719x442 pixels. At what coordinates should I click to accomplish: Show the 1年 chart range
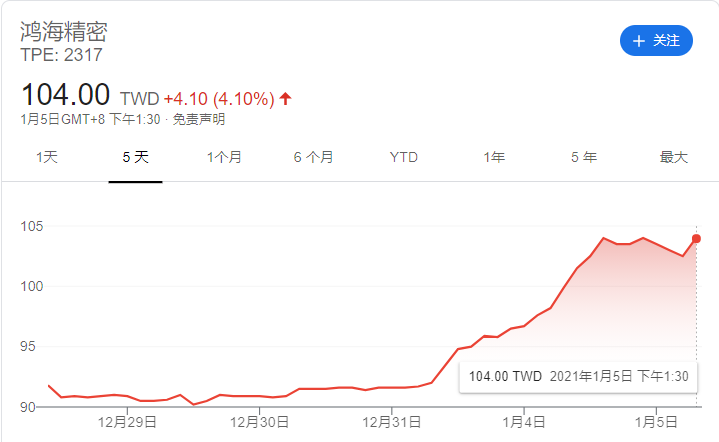[494, 157]
